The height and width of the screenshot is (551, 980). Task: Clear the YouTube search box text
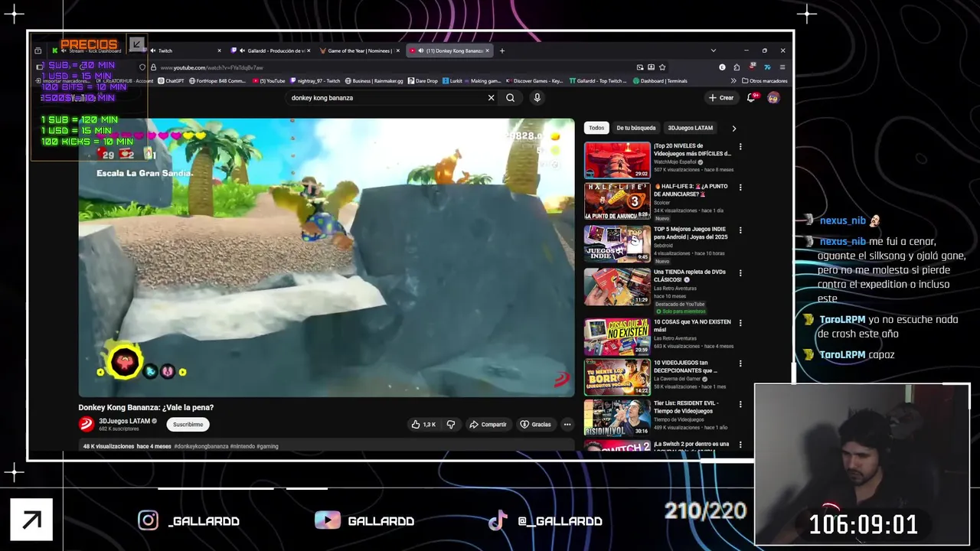coord(491,98)
